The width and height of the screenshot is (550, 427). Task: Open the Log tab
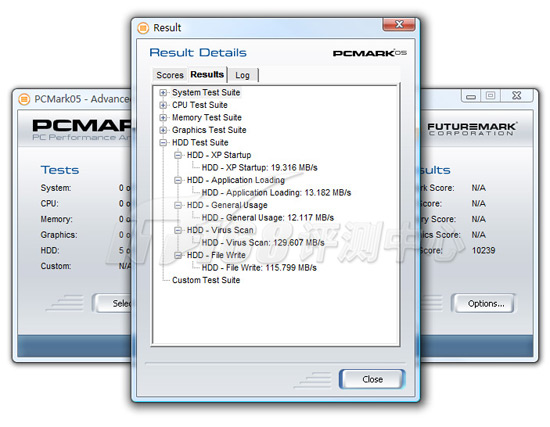click(x=243, y=75)
